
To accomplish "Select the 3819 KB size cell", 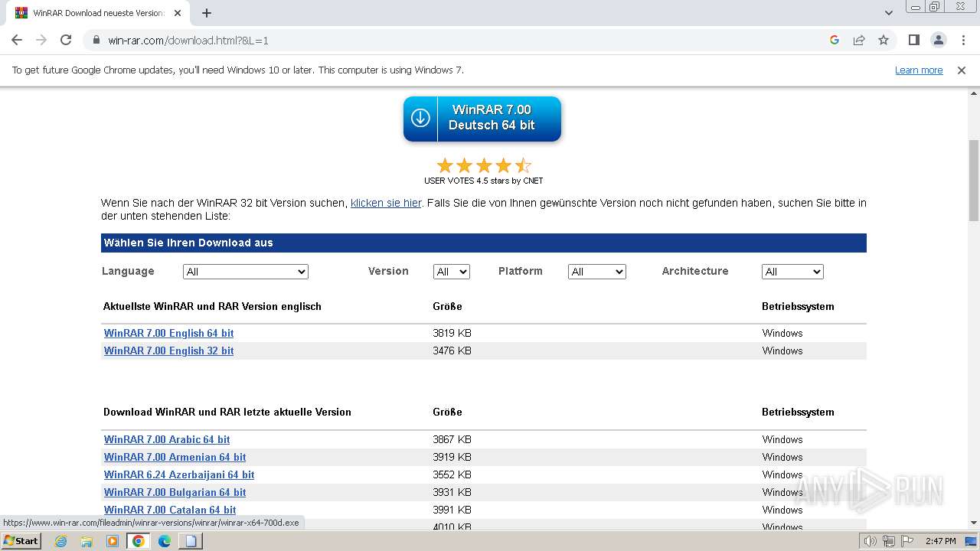I will [452, 333].
